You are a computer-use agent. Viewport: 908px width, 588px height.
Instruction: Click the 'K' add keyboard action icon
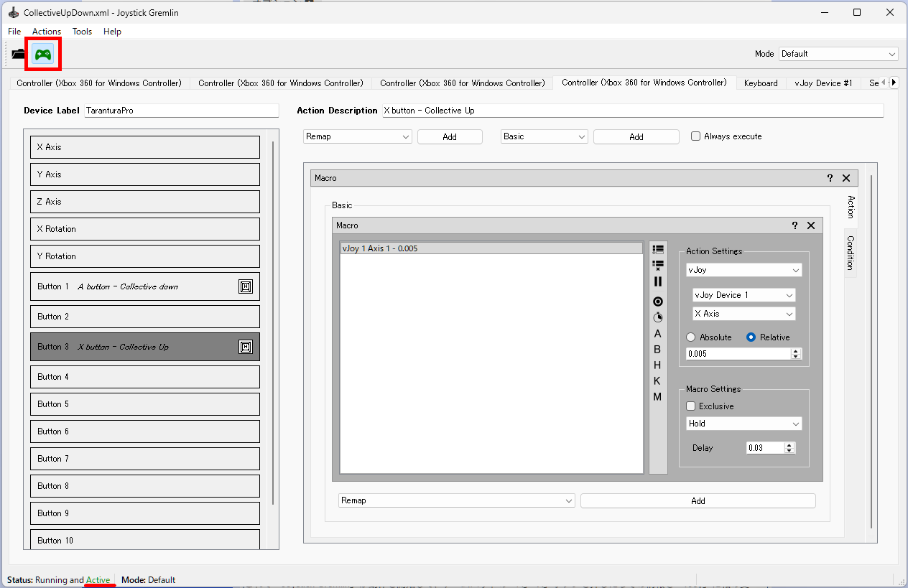(657, 381)
